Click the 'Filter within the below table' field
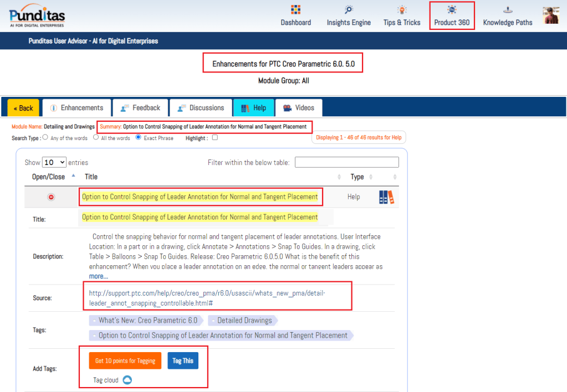 [346, 162]
